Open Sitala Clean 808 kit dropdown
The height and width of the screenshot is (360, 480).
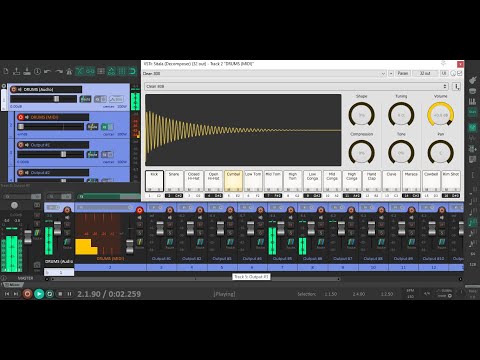pyautogui.click(x=296, y=86)
